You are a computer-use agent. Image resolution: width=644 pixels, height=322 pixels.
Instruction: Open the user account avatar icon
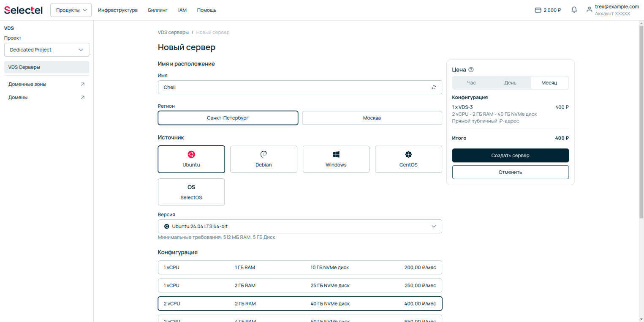coord(590,10)
